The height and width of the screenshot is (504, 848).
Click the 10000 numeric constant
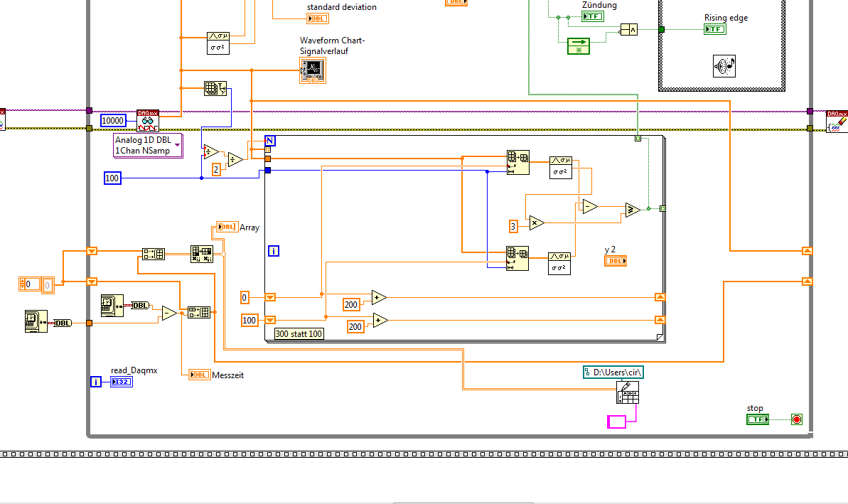pyautogui.click(x=113, y=121)
